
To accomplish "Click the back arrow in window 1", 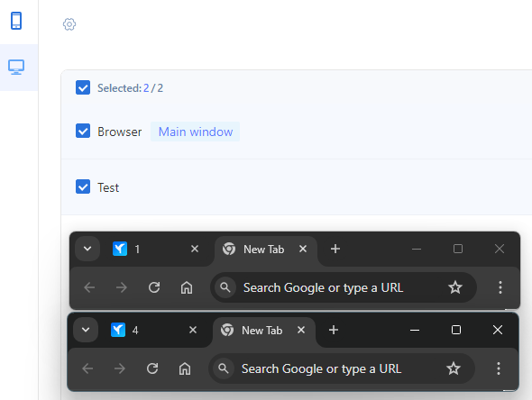I will coord(89,287).
